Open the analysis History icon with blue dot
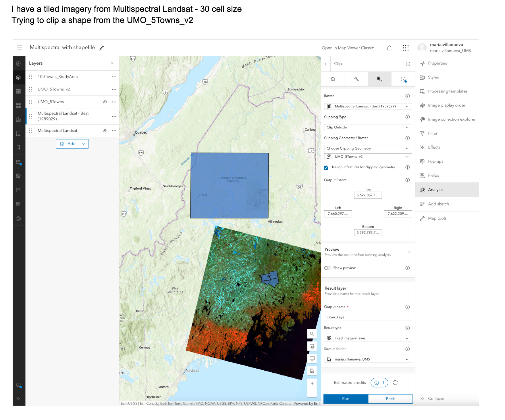Viewport: 505px width, 420px height. [403, 79]
